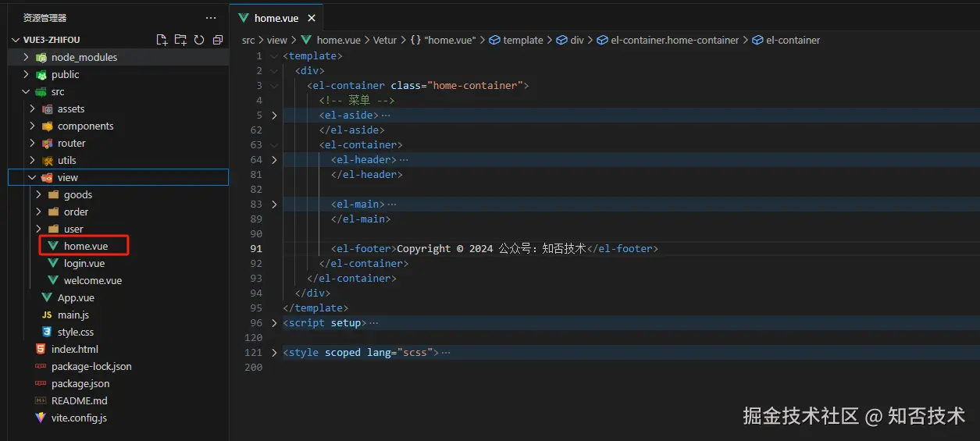Click view in the breadcrumb path
This screenshot has width=980, height=441.
point(277,40)
